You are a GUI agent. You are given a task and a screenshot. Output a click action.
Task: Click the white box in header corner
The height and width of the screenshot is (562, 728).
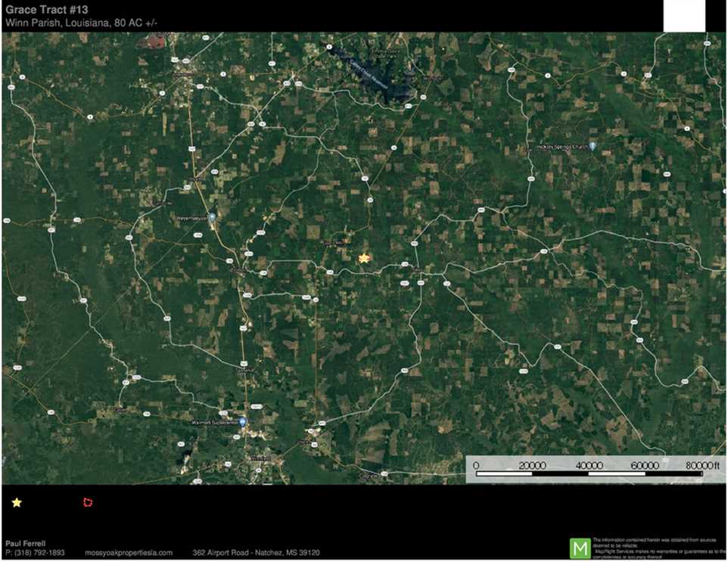[x=684, y=16]
